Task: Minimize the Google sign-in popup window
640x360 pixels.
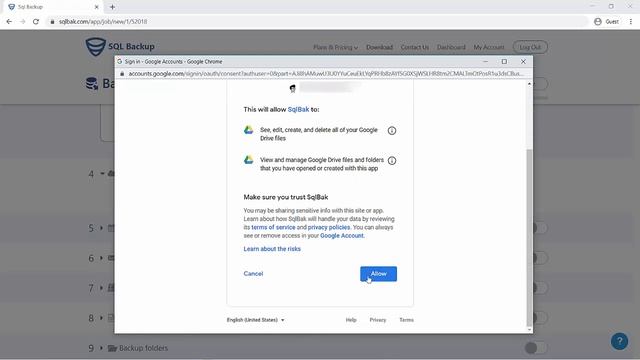Action: pyautogui.click(x=485, y=62)
